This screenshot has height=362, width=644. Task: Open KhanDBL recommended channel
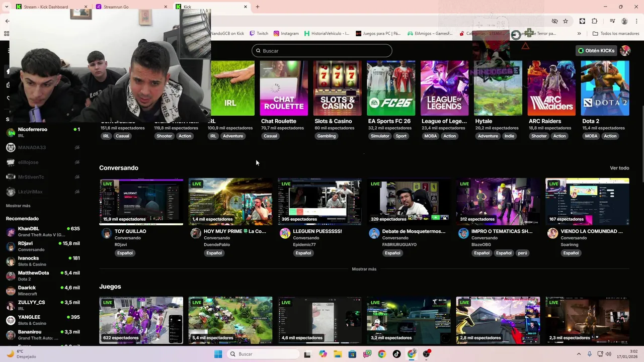click(43, 231)
